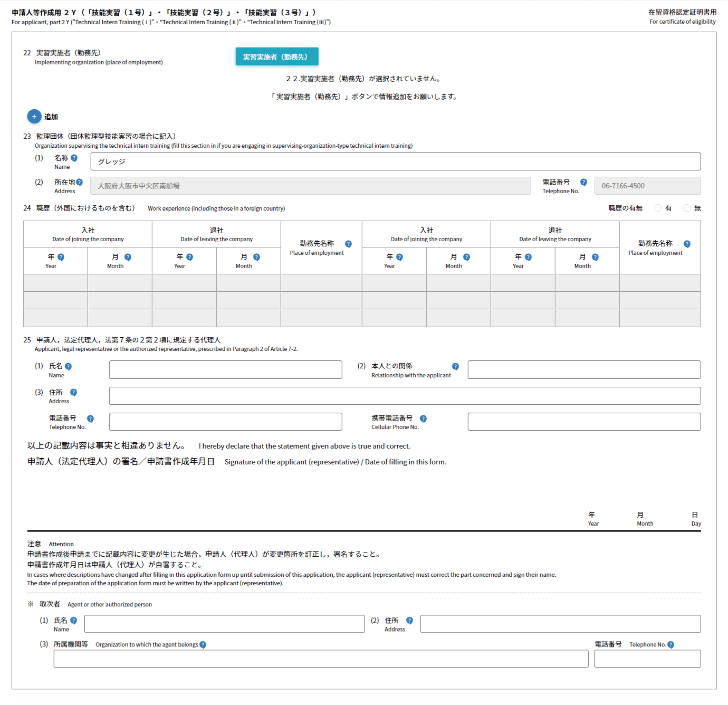Viewport: 728px width, 705px height.
Task: Click the agent 氏名 Name input field
Action: 224,624
